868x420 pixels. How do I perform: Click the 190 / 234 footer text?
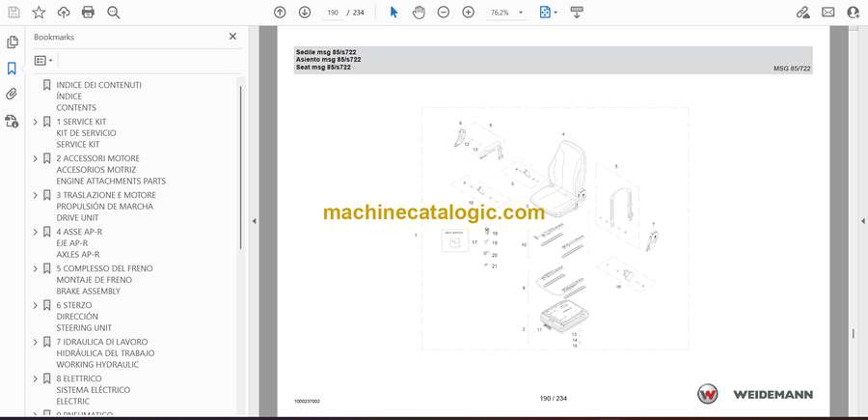(x=553, y=399)
